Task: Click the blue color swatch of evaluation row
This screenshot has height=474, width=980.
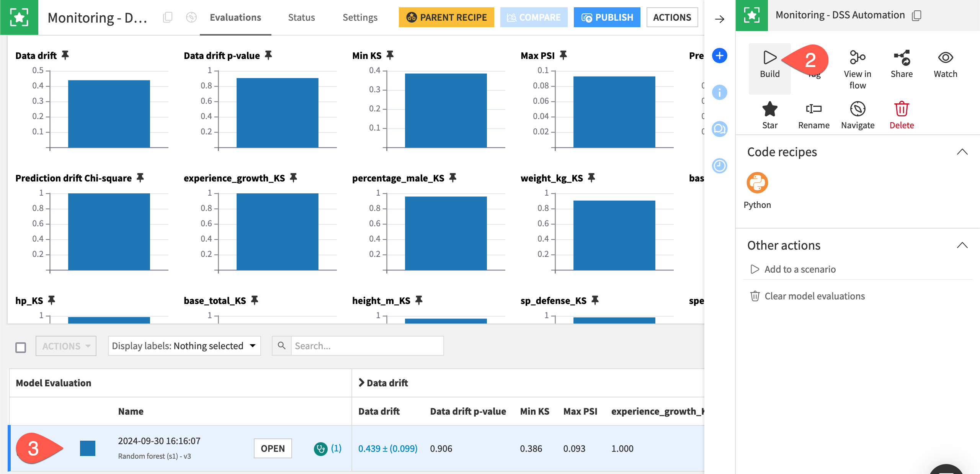Action: tap(88, 448)
